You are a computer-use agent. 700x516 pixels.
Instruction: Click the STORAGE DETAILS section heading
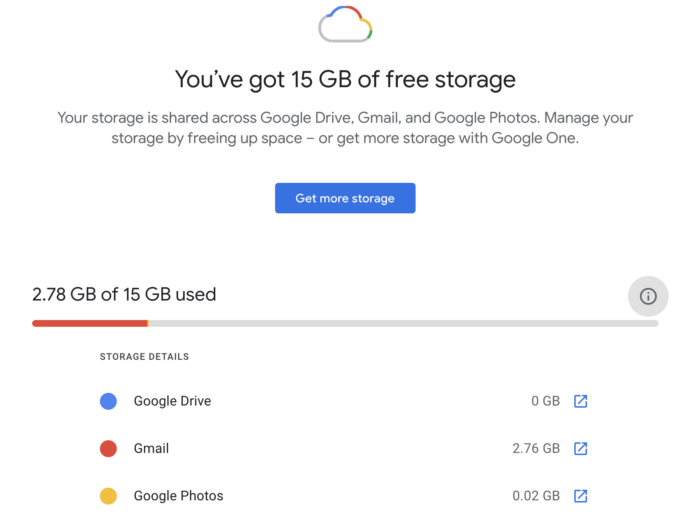pos(144,356)
